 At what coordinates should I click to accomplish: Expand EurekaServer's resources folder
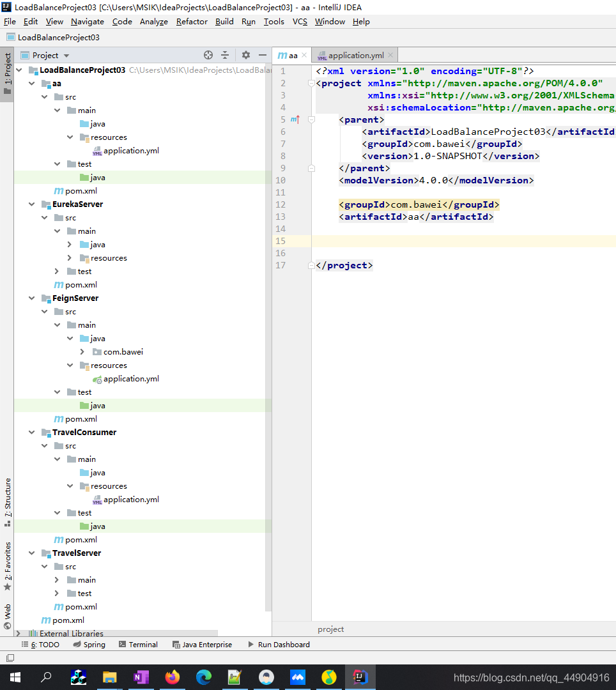[x=70, y=257]
